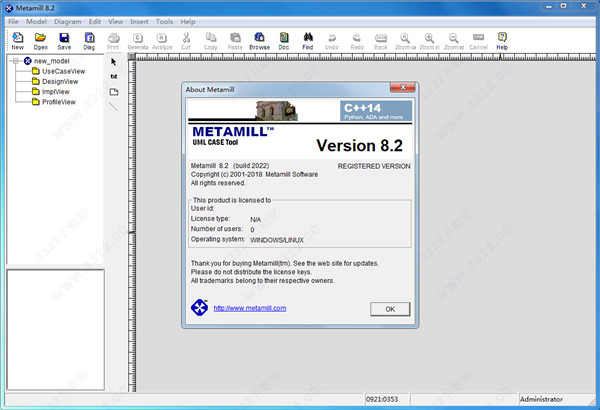Click the WINDOWS/LINUX operating system value
Viewport: 600px width, 410px height.
click(277, 240)
